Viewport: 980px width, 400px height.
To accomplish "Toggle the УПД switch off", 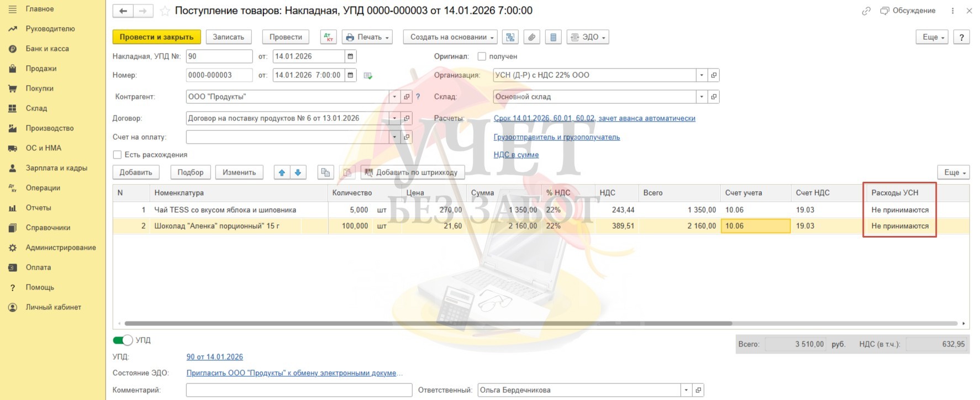I will [x=123, y=340].
